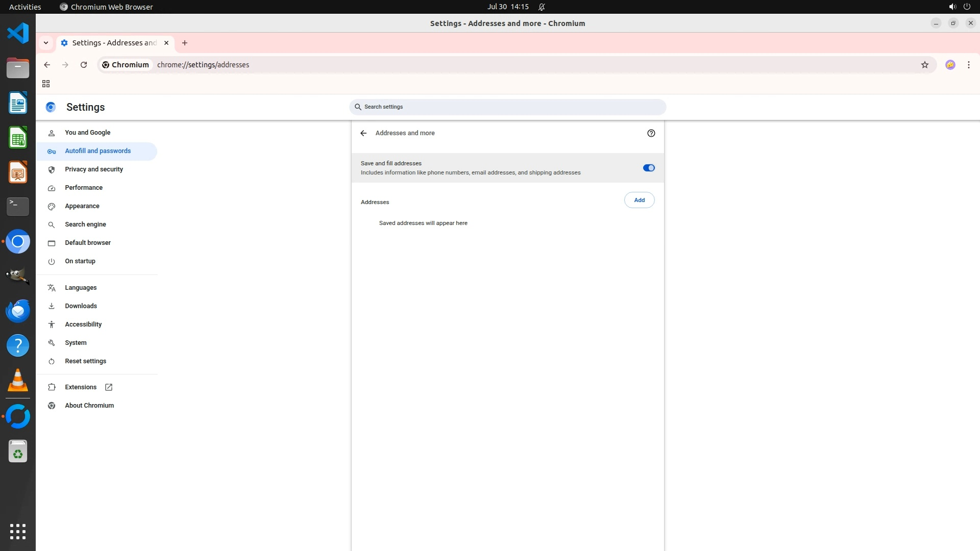Reload the current page

point(84,65)
